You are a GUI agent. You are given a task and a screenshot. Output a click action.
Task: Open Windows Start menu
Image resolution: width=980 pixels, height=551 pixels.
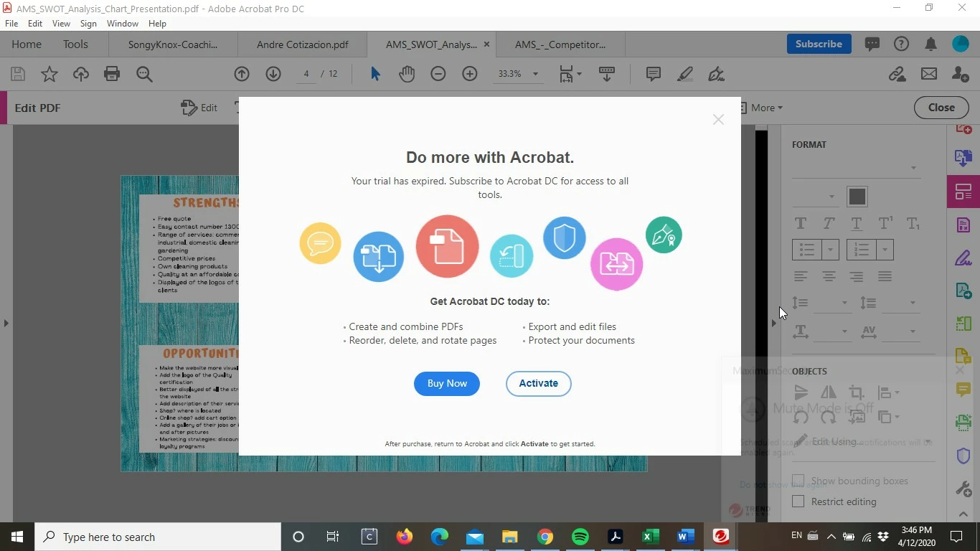pyautogui.click(x=17, y=537)
